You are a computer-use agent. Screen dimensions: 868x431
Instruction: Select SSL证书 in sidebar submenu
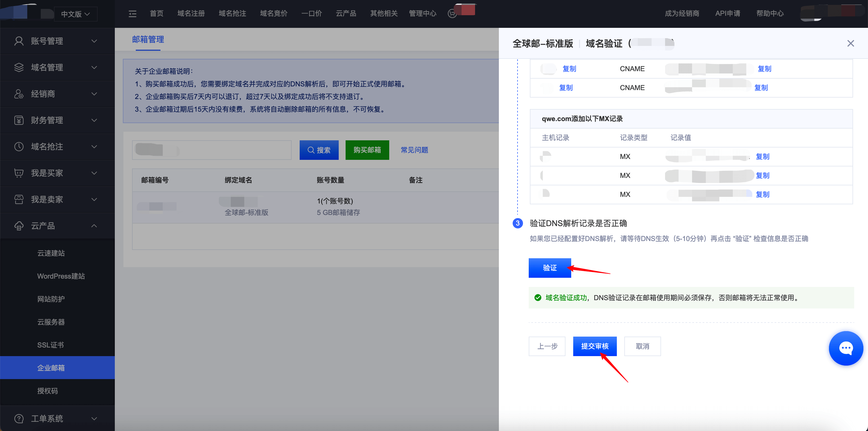click(51, 345)
